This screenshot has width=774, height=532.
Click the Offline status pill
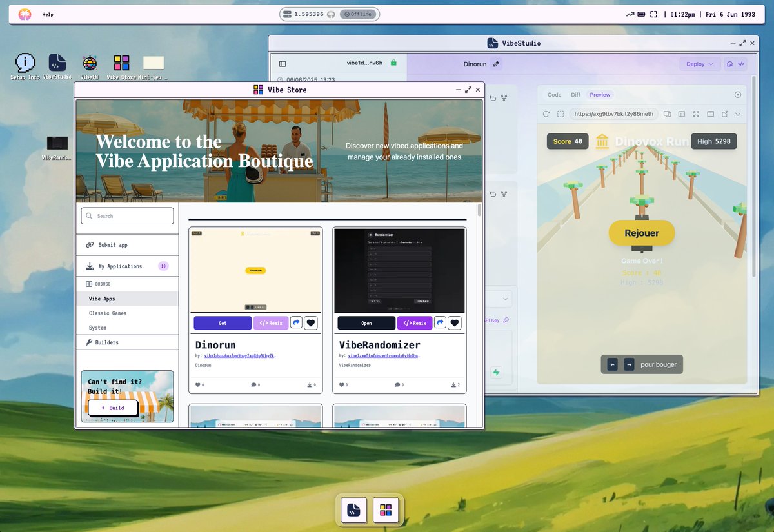(x=358, y=14)
